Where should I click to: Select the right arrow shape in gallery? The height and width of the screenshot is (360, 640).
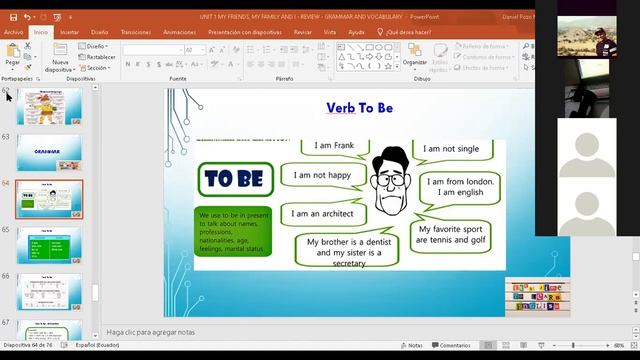click(370, 57)
